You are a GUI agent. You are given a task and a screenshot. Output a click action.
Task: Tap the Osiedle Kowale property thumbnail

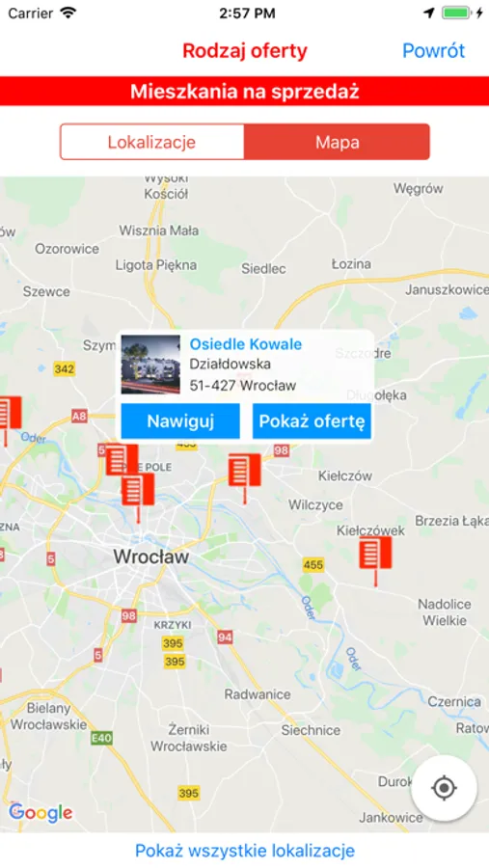tap(150, 365)
